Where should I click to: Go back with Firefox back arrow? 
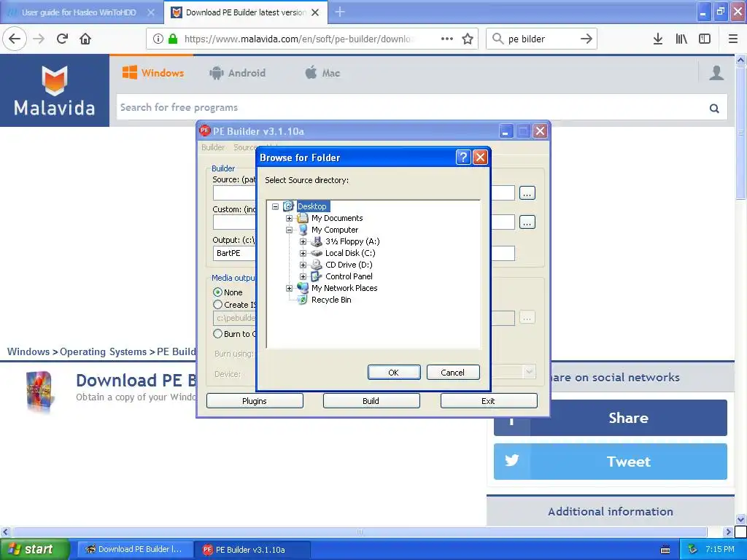(15, 39)
